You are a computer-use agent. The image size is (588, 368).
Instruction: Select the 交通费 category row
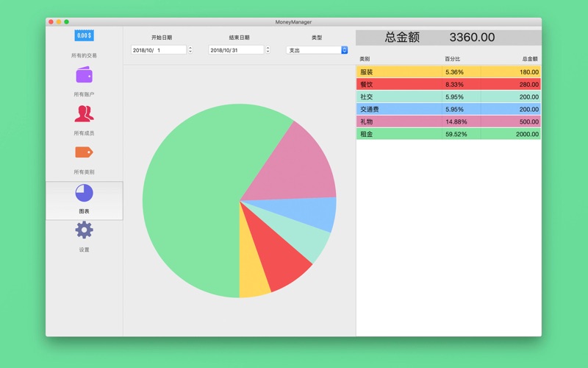coord(448,109)
